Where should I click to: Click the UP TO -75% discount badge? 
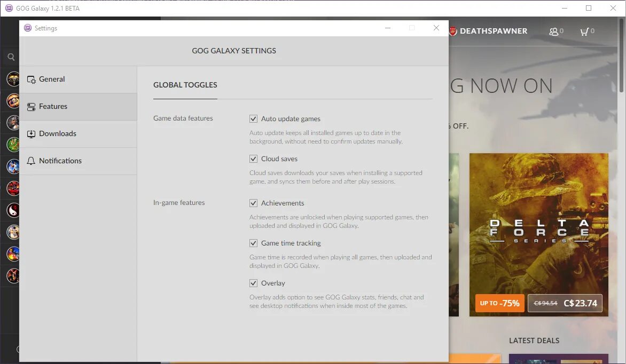coord(499,303)
